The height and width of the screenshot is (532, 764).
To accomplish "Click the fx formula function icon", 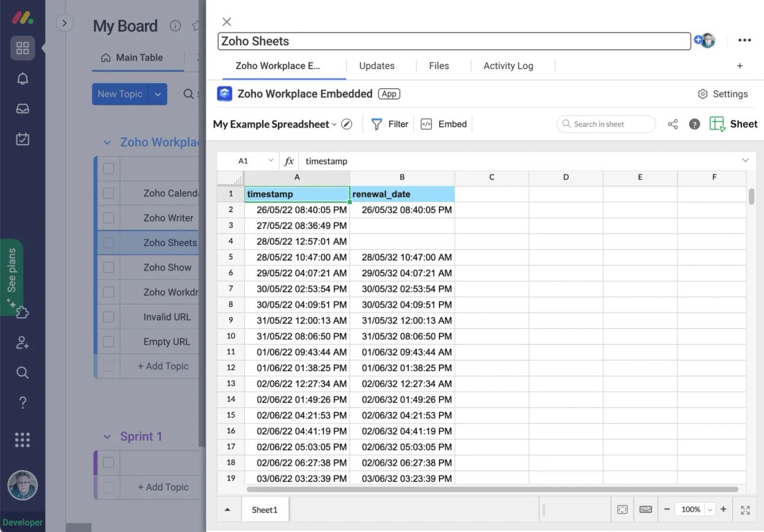I will pyautogui.click(x=289, y=161).
